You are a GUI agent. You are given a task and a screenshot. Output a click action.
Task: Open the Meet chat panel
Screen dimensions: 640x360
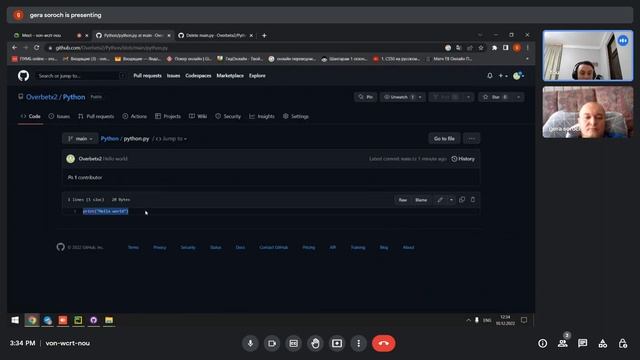pyautogui.click(x=582, y=343)
